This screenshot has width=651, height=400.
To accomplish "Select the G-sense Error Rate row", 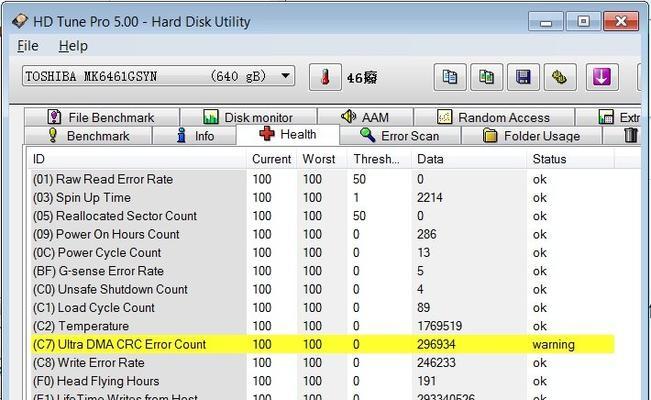I will pyautogui.click(x=323, y=271).
